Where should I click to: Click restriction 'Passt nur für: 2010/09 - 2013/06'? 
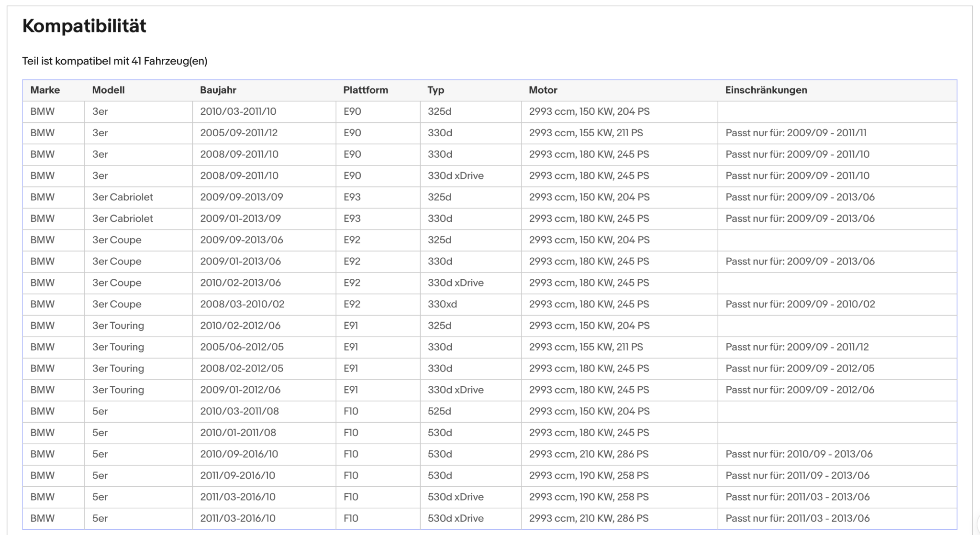pos(799,454)
